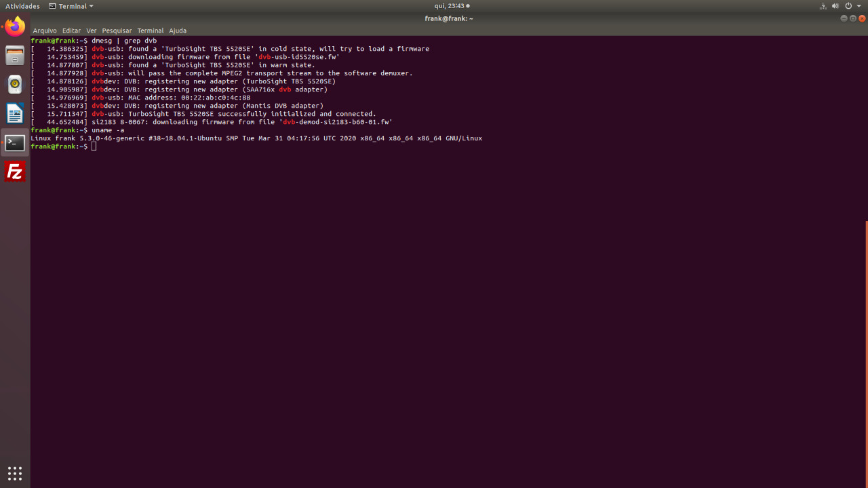868x488 pixels.
Task: Show applications grid at dock bottom
Action: 15,473
